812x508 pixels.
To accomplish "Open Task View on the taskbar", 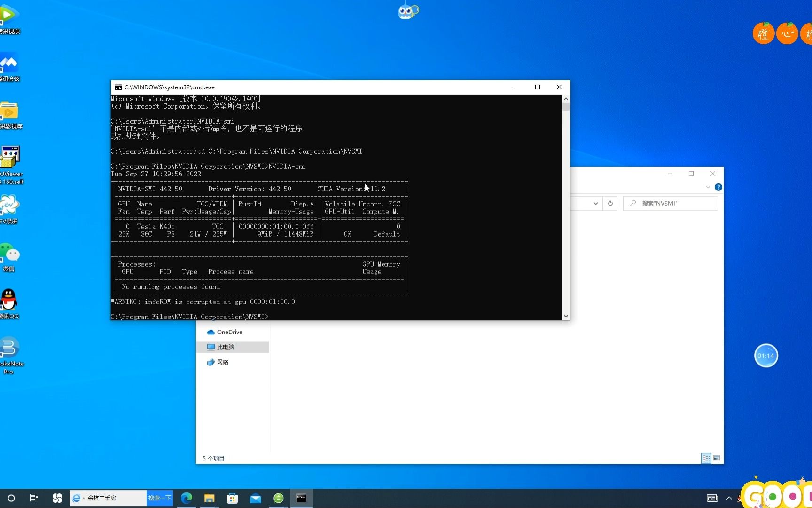I will (x=34, y=498).
